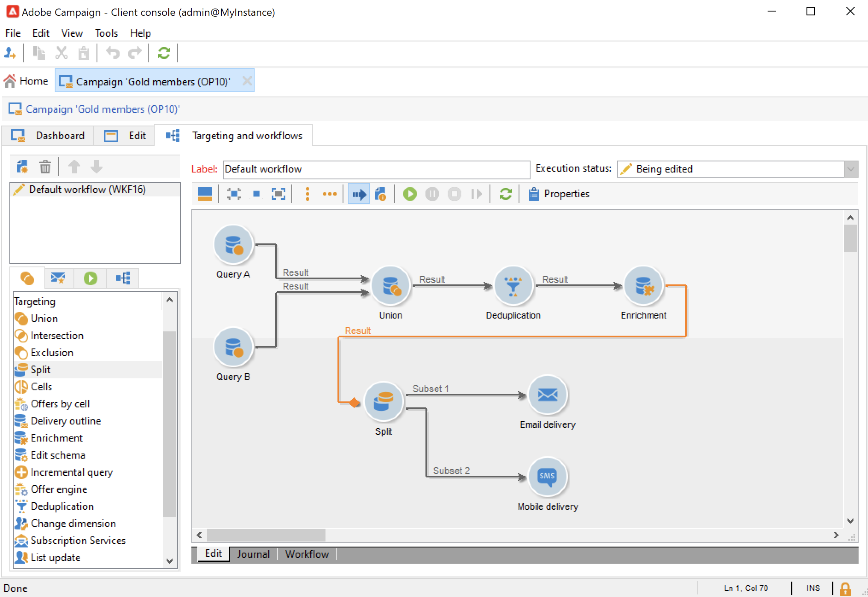The image size is (868, 597).
Task: Click the Campaign 'Gold members (OP10)' breadcrumb link
Action: coord(103,109)
